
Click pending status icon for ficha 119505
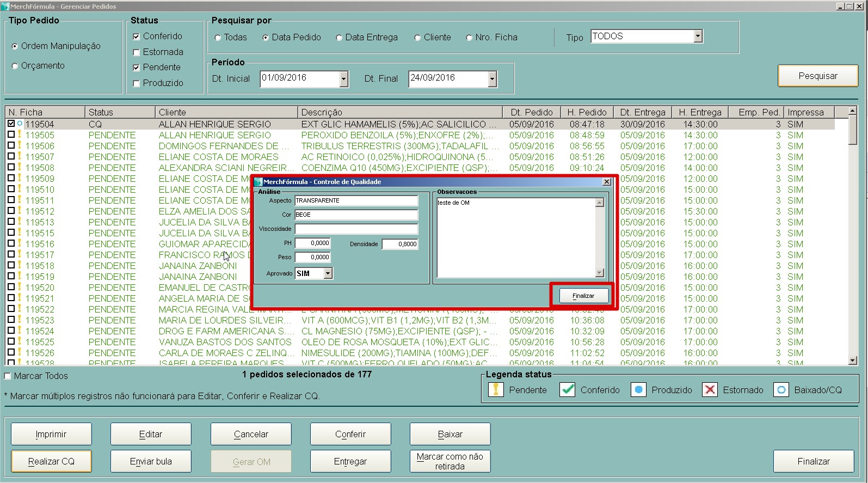(x=20, y=134)
